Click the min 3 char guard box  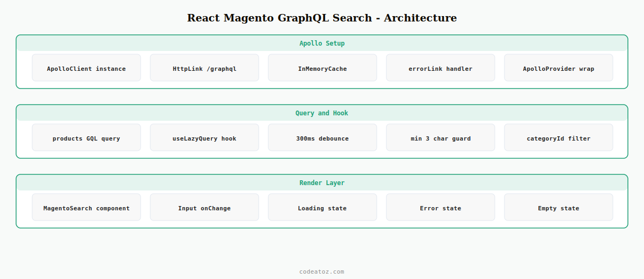(x=441, y=137)
